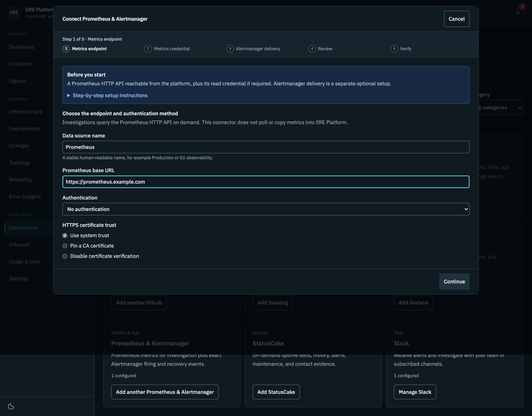Click Add Grafana button
This screenshot has height=416, width=532.
coord(413,303)
